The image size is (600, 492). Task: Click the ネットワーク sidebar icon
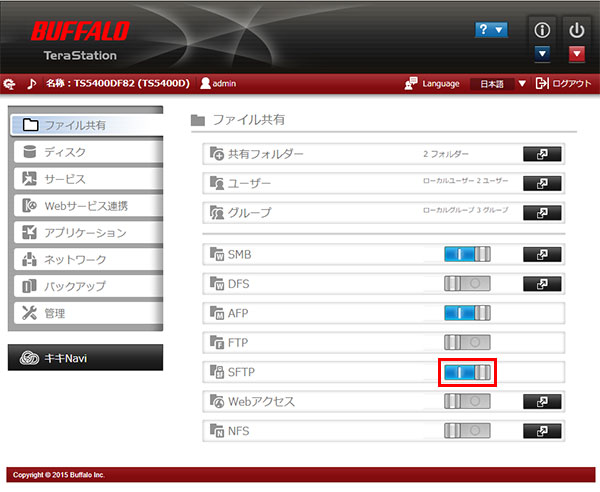pyautogui.click(x=29, y=259)
